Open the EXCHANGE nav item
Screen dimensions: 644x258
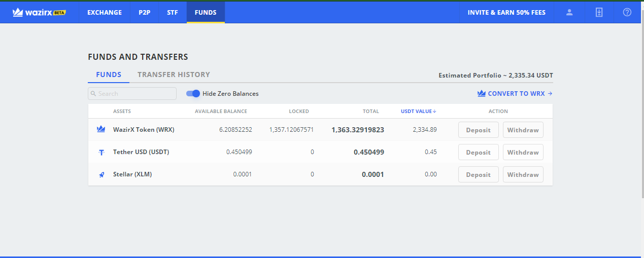(105, 12)
